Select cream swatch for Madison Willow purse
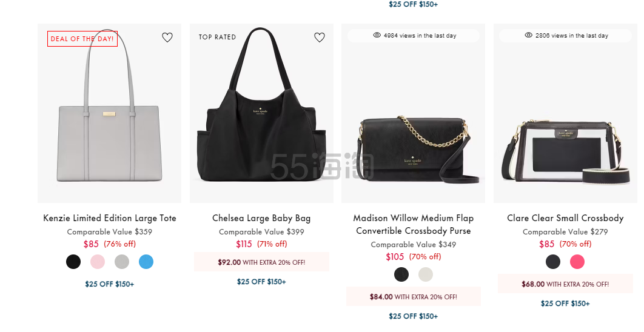 point(426,274)
